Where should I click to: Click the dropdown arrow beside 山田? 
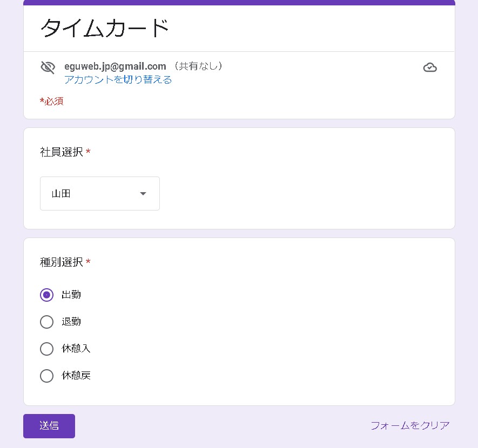(143, 194)
